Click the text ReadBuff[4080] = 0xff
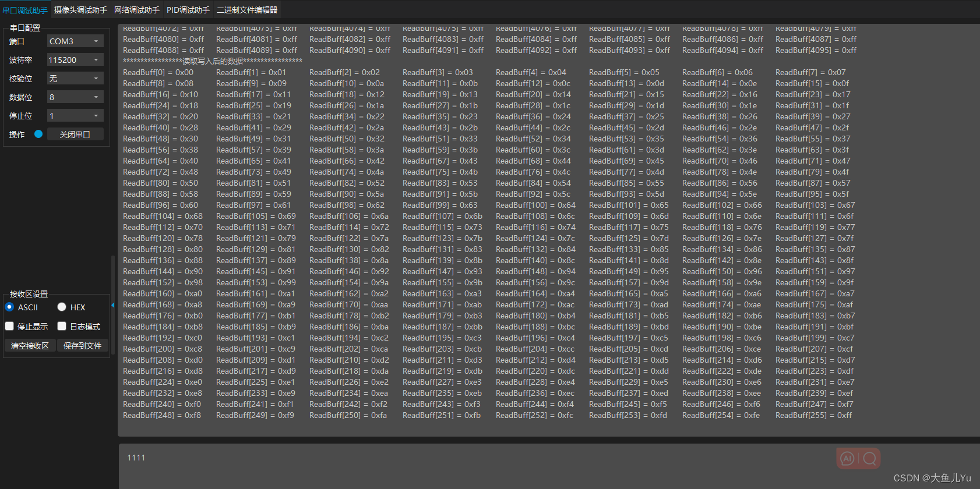The image size is (980, 489). 163,39
